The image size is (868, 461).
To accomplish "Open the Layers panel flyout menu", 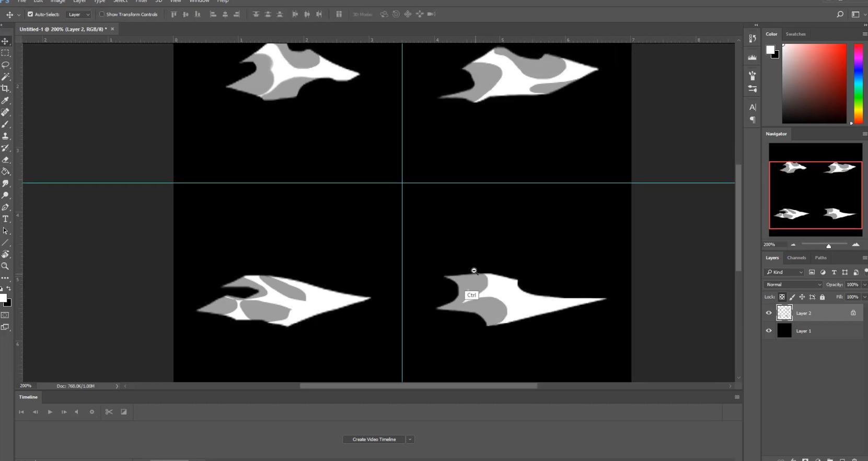I will [864, 258].
